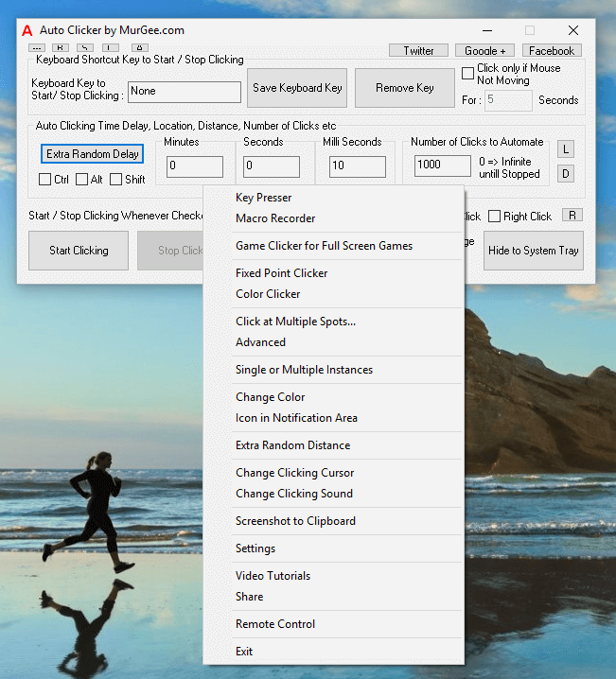Click the Start Clicking button
The image size is (616, 679).
79,251
